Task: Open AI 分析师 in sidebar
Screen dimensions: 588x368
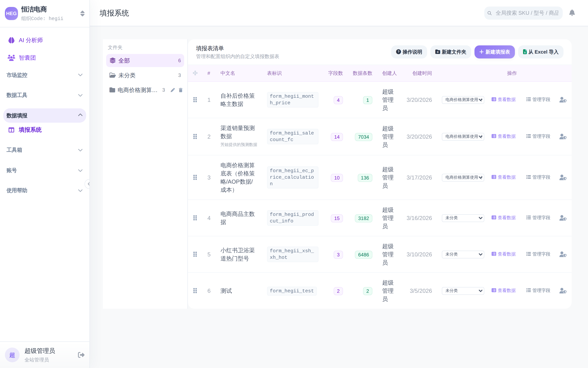Action: 45,40
